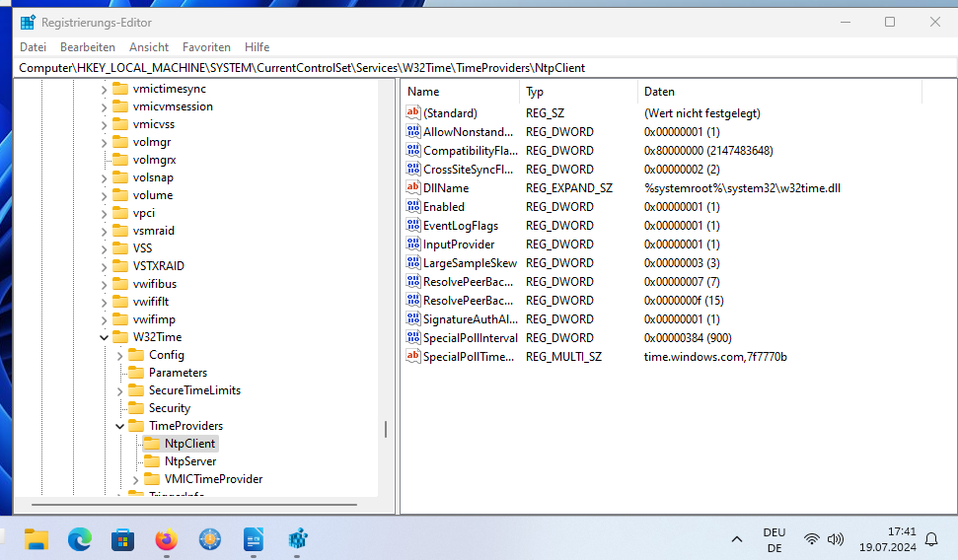958x560 pixels.
Task: Click the CompatibilityFla... DWORD icon
Action: pos(413,150)
